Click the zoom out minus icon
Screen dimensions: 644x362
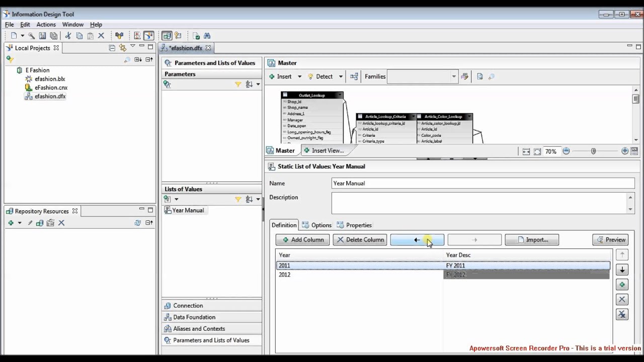click(x=566, y=151)
